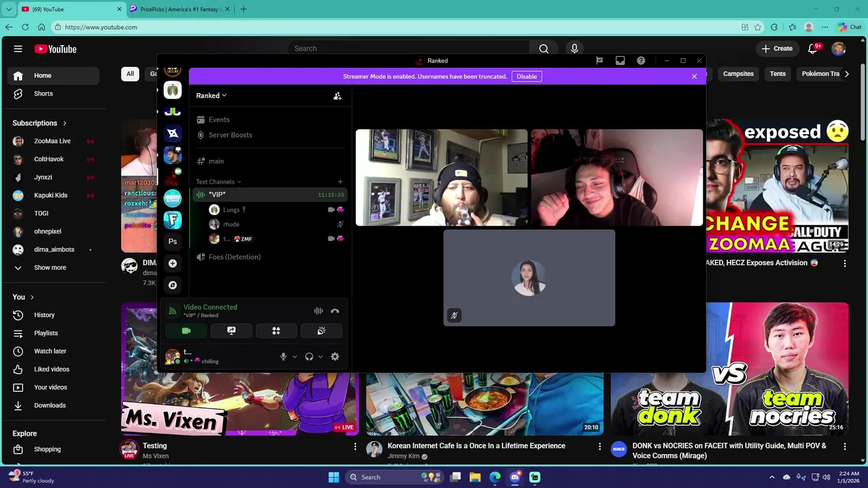Toggle camera button in voice panel
Image resolution: width=868 pixels, height=488 pixels.
186,331
